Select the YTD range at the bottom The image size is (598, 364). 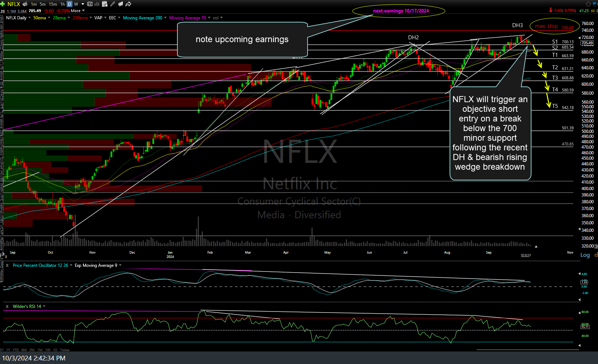(x=16, y=350)
